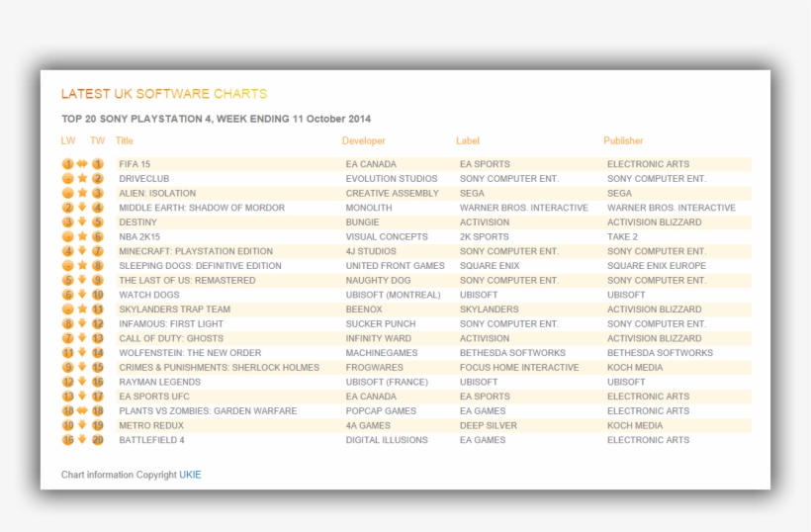Click the new-entry star icon for NBA 2K15
The image size is (811, 532).
click(x=82, y=236)
